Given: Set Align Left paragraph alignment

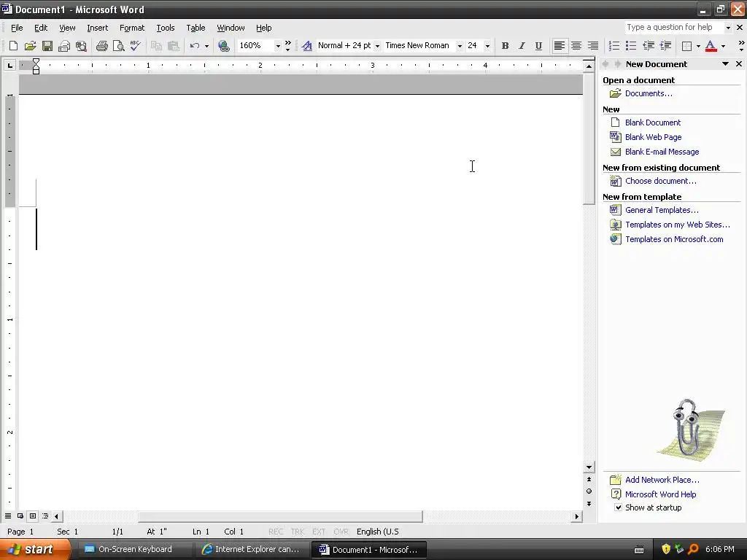Looking at the screenshot, I should [x=560, y=46].
